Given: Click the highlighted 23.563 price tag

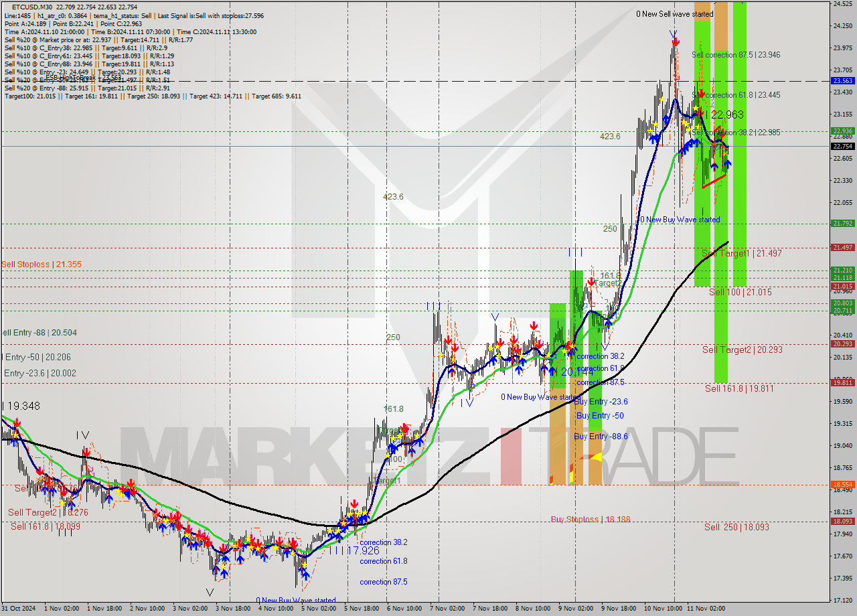Looking at the screenshot, I should [x=842, y=80].
